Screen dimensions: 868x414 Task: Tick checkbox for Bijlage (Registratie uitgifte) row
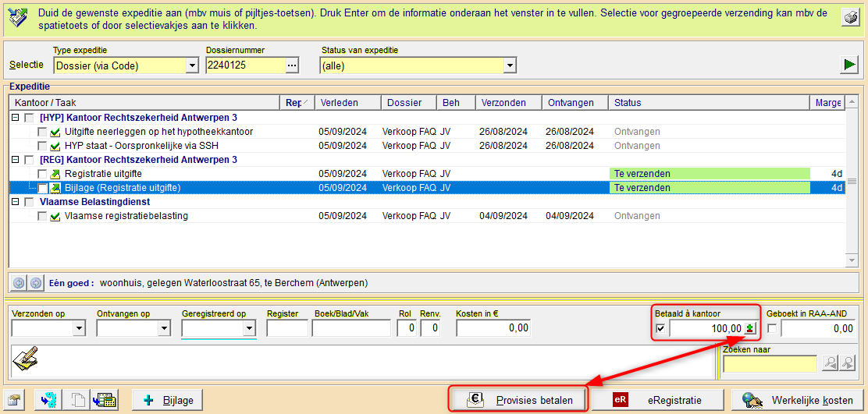click(42, 188)
